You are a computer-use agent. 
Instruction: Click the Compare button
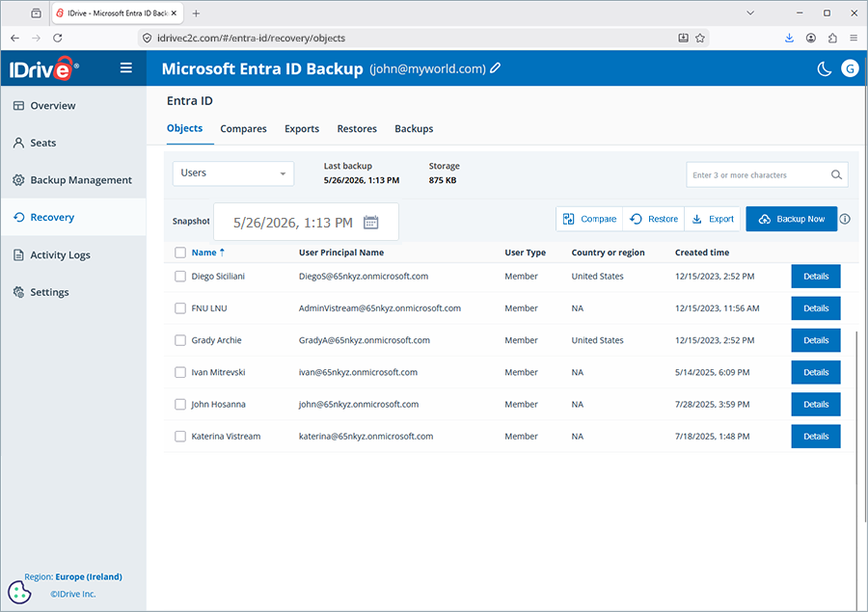[589, 219]
